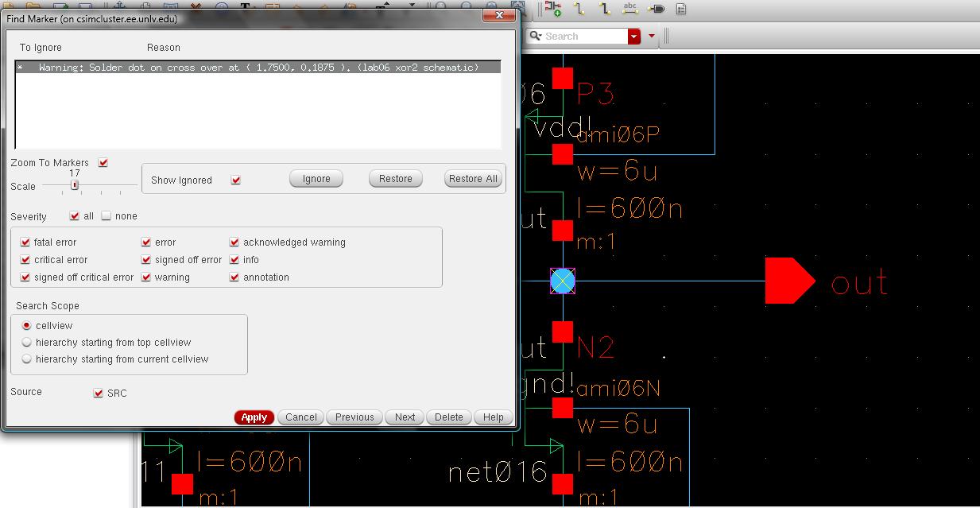Screen dimensions: 980x508
Task: Toggle Zoom To Markers checkbox
Action: 103,162
